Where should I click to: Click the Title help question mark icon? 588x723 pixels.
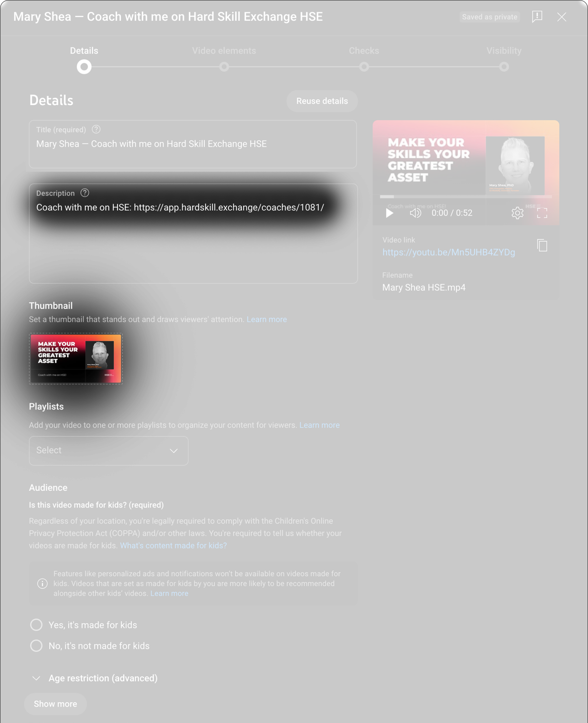point(96,129)
